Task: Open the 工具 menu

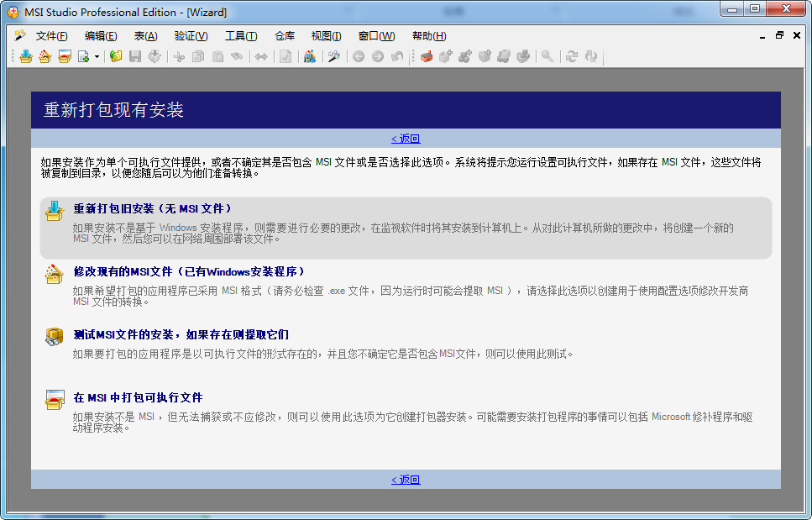Action: tap(240, 35)
